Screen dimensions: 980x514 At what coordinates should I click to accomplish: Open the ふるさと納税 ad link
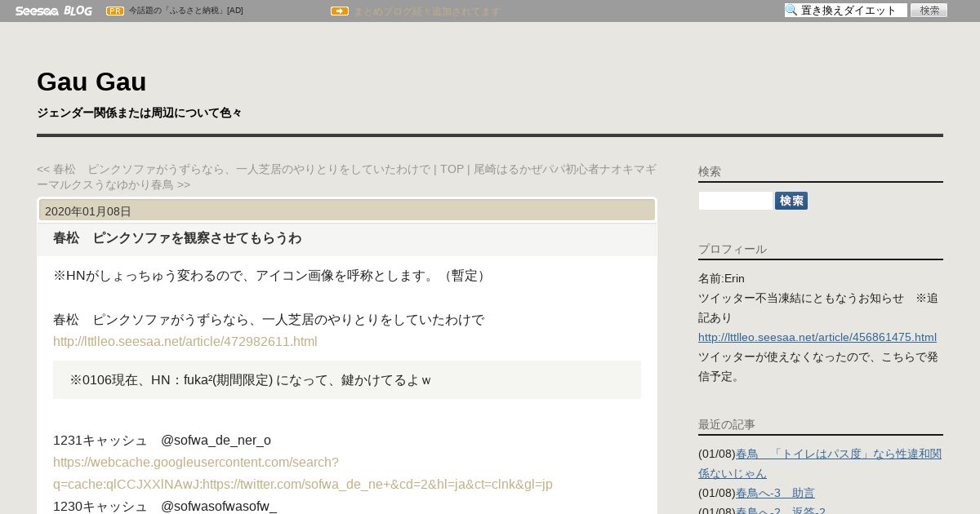[x=186, y=11]
